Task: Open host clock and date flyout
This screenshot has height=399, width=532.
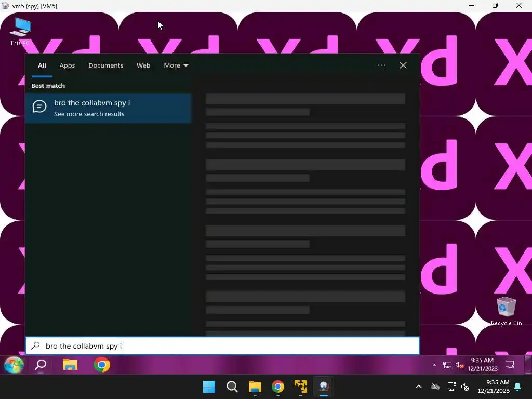Action: coord(494,387)
